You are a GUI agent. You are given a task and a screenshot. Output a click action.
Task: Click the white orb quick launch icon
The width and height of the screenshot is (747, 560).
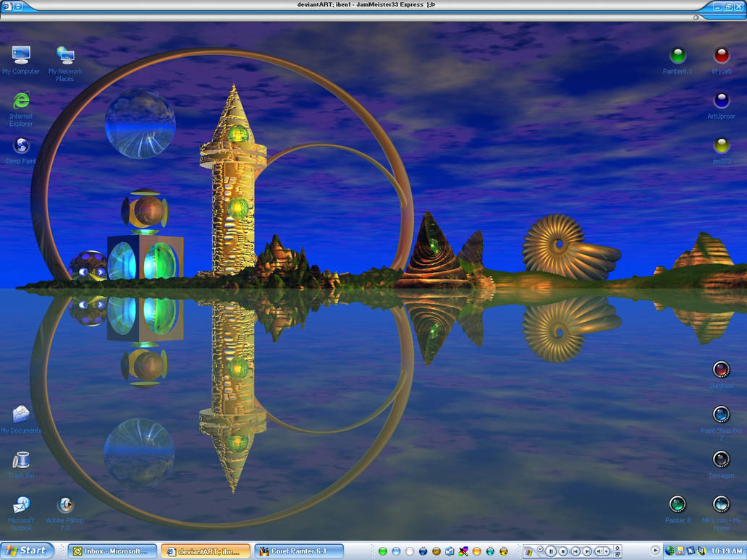pos(409,551)
